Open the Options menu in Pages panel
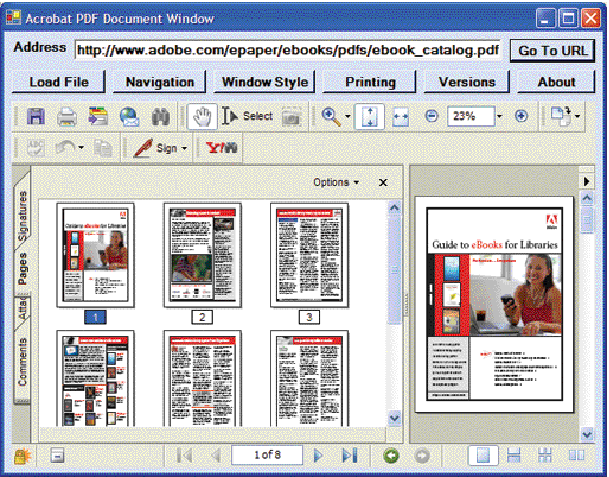Image resolution: width=609 pixels, height=477 pixels. (336, 182)
